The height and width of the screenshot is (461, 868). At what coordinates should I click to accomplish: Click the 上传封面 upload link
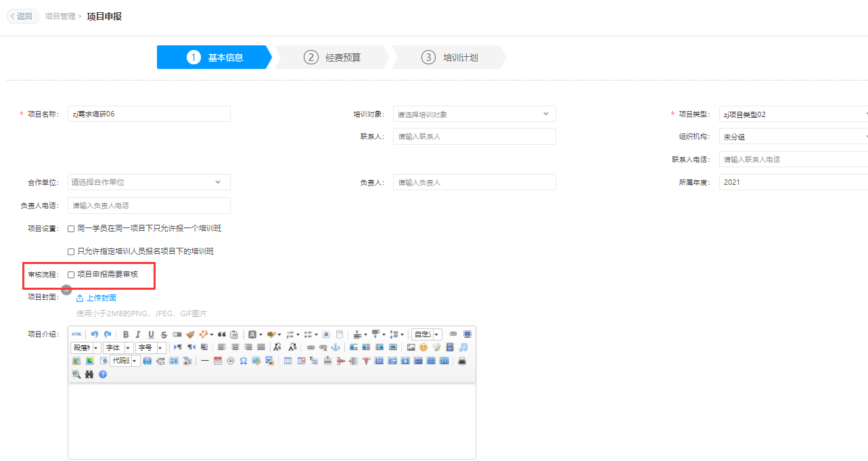click(x=97, y=298)
